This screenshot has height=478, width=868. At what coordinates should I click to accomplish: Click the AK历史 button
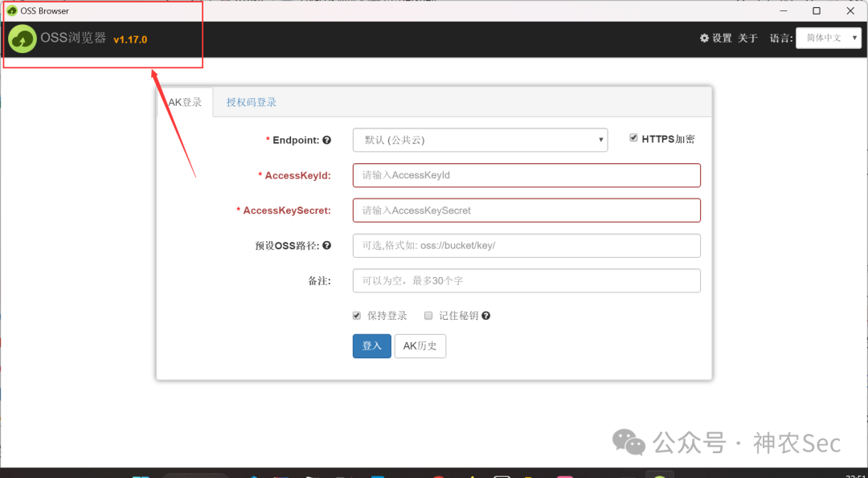point(420,345)
